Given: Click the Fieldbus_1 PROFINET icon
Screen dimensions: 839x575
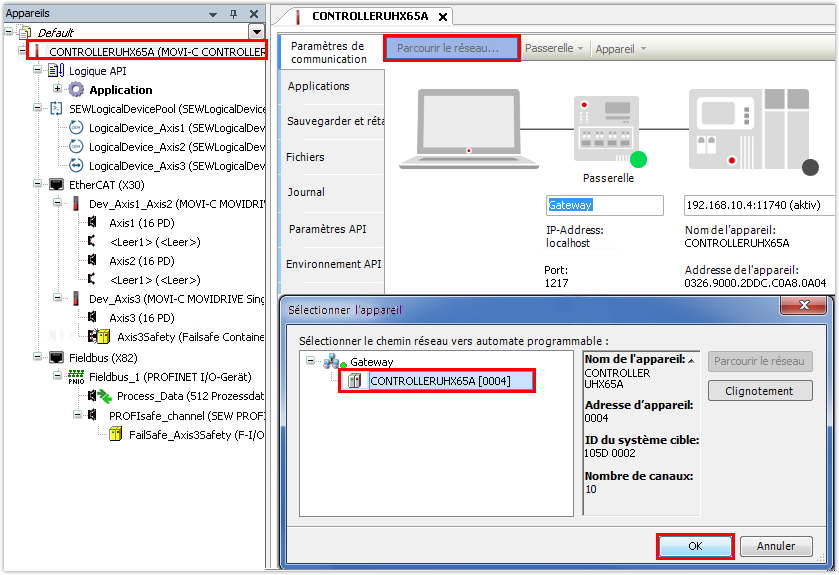Looking at the screenshot, I should [76, 376].
